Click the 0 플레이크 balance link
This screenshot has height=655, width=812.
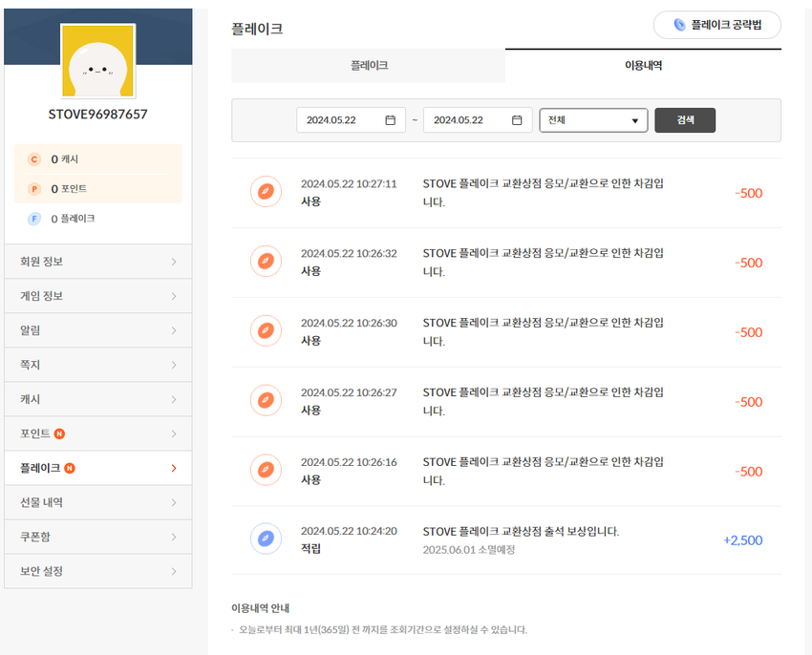73,219
